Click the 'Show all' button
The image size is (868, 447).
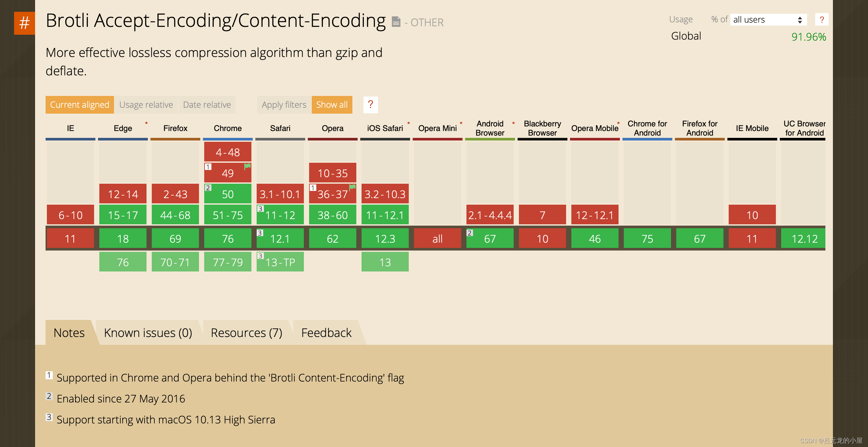pyautogui.click(x=333, y=105)
